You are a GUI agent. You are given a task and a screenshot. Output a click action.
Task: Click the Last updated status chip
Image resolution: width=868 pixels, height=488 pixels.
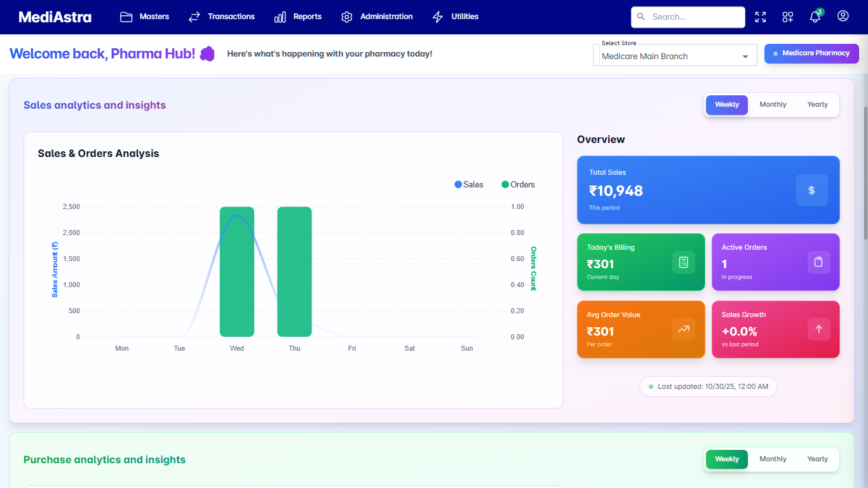click(x=708, y=386)
